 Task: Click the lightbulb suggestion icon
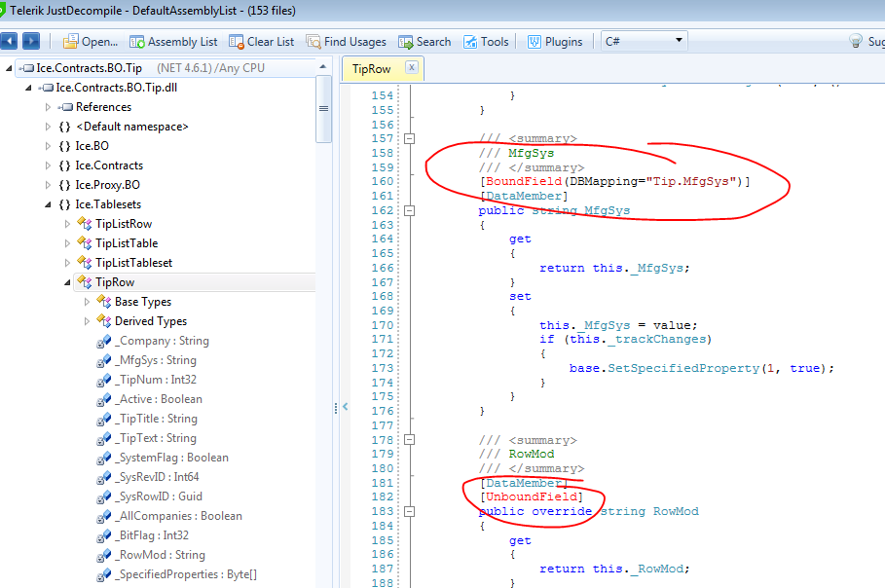856,41
